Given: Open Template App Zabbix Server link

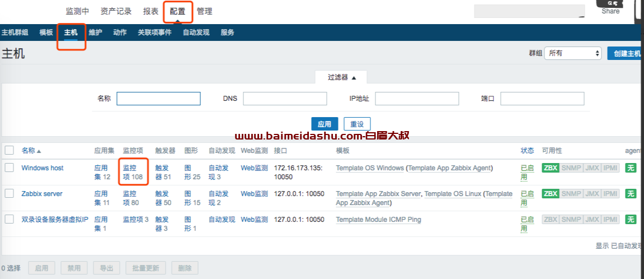Looking at the screenshot, I should click(378, 194).
